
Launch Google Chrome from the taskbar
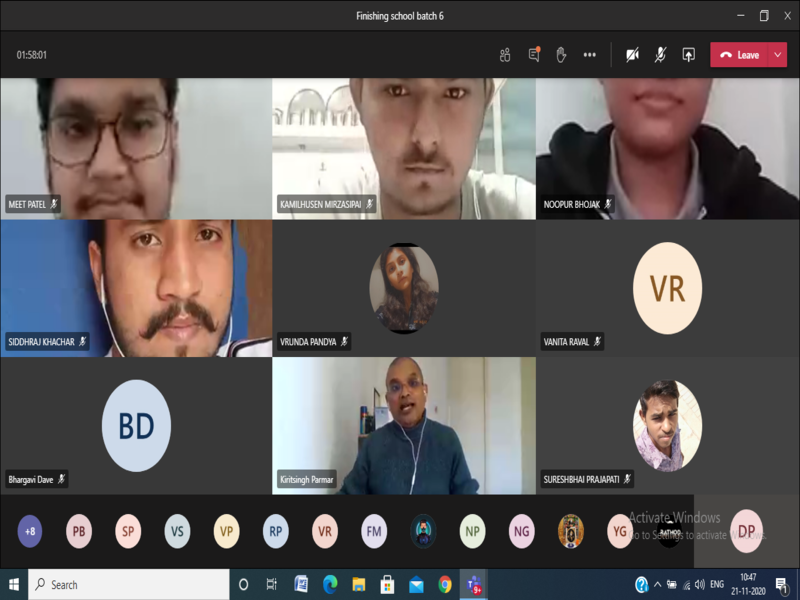(445, 584)
